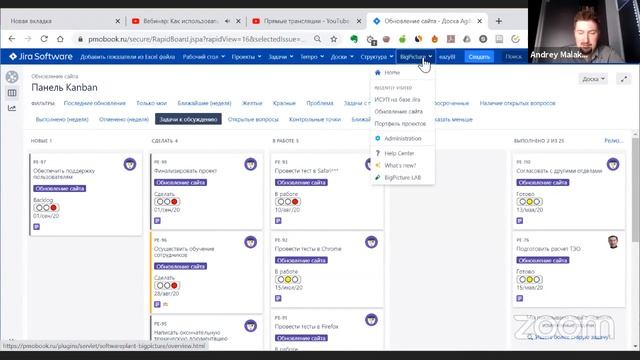Toggle the Ближайшие (неделя) quick filter

(204, 103)
